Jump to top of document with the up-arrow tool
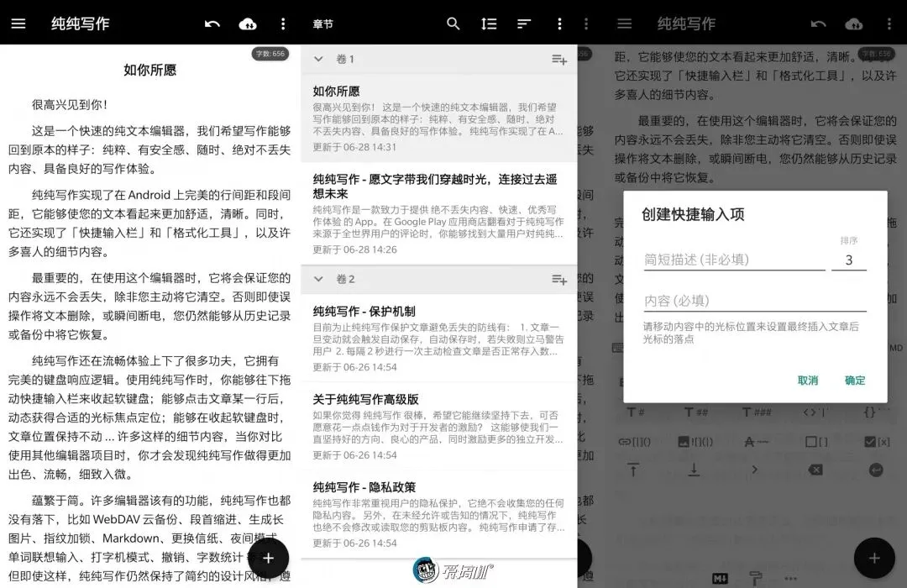This screenshot has width=907, height=588. point(633,470)
